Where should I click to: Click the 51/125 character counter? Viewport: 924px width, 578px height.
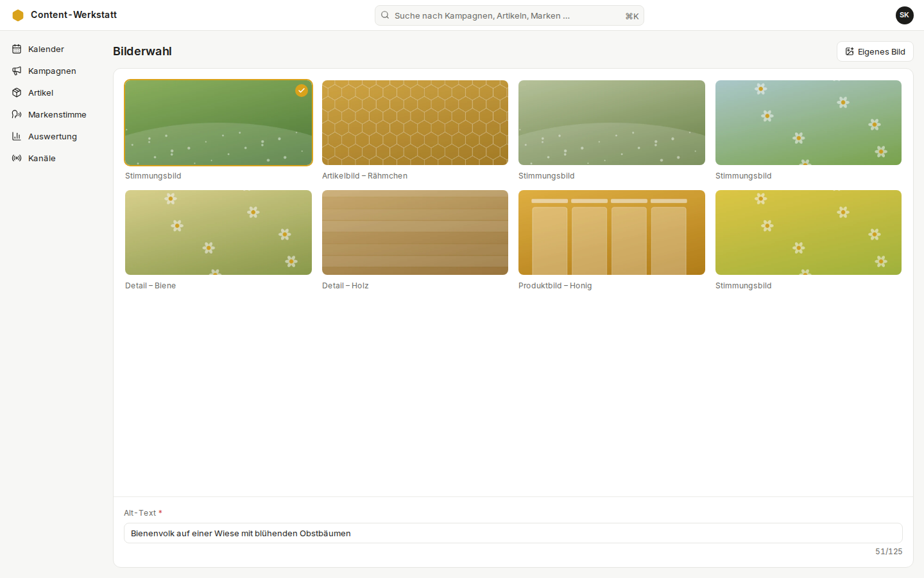[889, 552]
